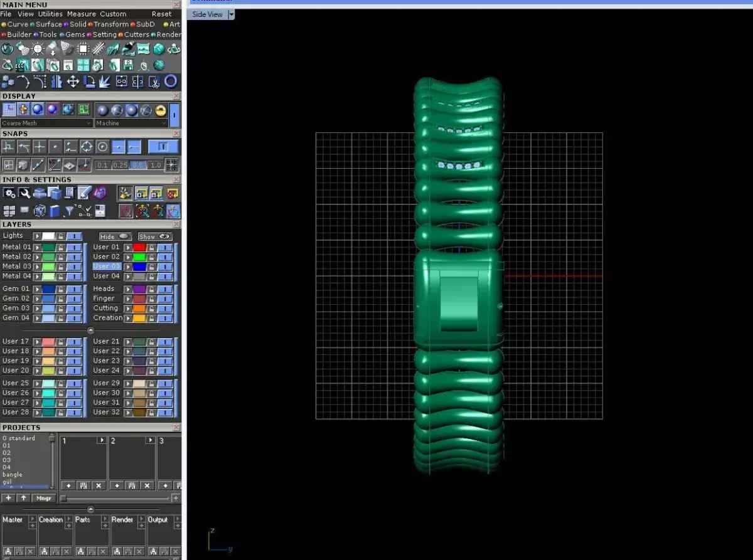This screenshot has height=560, width=753.
Task: Click the arrow button on Heads layer
Action: pyautogui.click(x=128, y=289)
